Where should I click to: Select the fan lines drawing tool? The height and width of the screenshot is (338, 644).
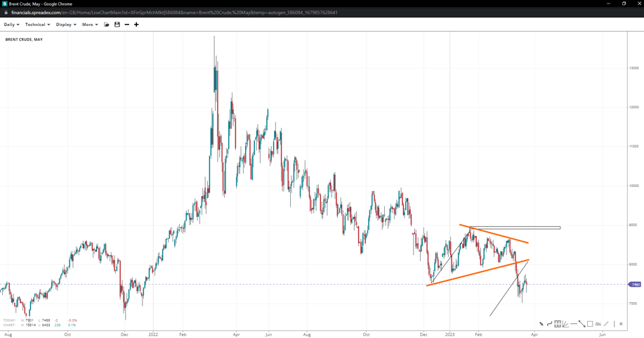coord(565,324)
